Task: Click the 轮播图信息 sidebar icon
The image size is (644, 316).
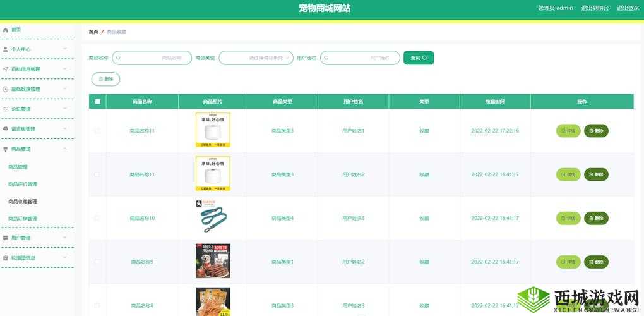Action: pos(5,258)
